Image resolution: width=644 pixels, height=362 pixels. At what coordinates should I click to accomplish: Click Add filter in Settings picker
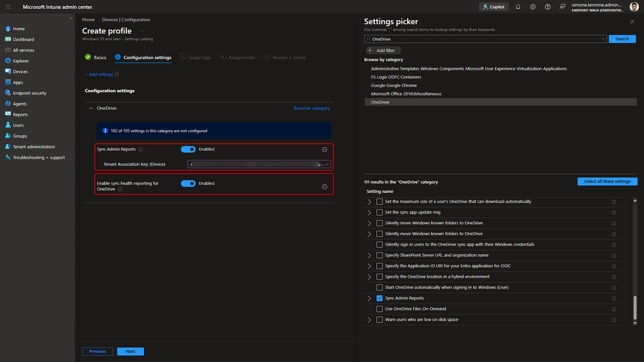(383, 50)
